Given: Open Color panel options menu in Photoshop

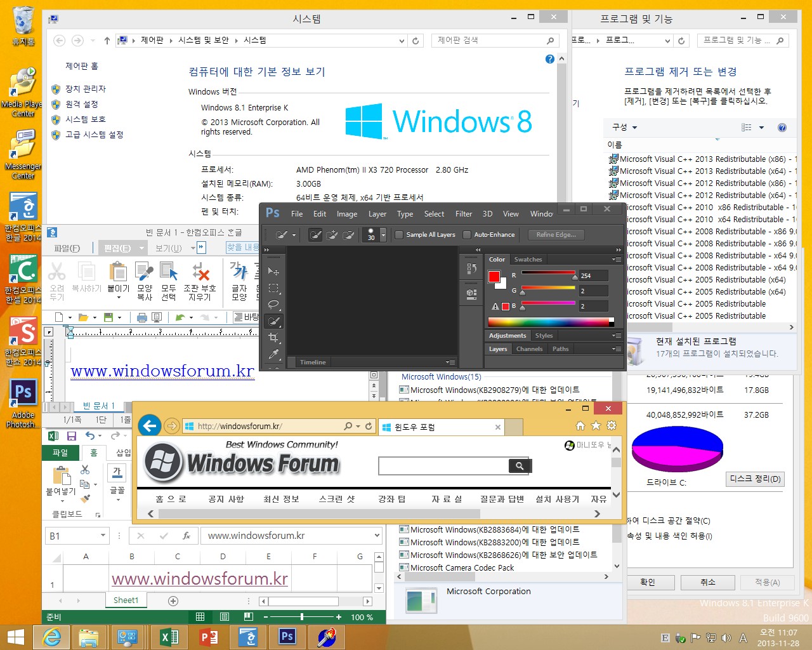Looking at the screenshot, I should click(616, 260).
